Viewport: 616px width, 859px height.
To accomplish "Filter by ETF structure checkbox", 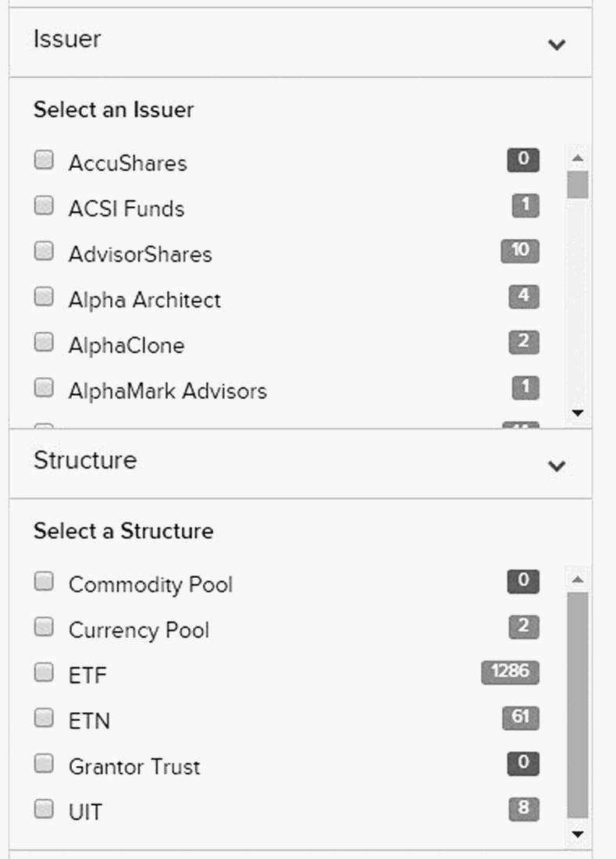I will click(44, 672).
